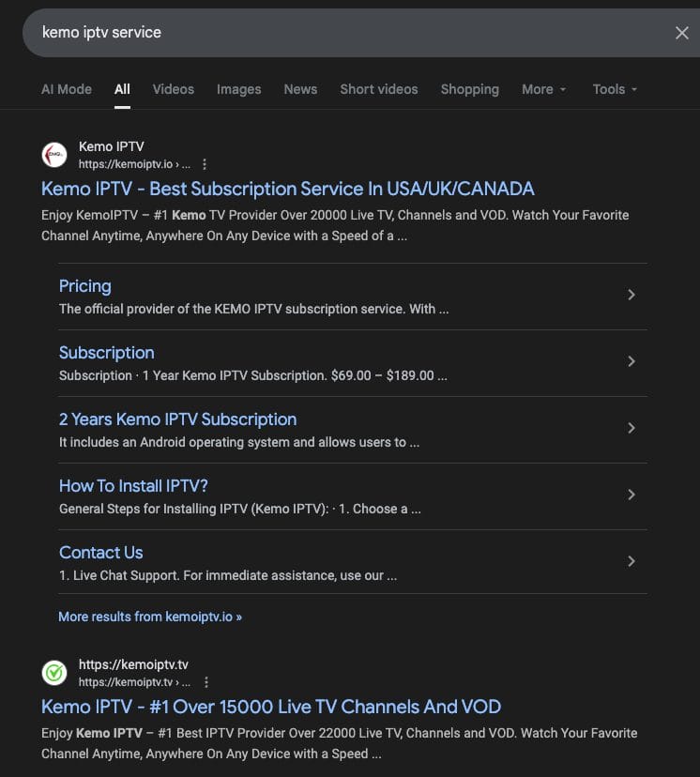Screen dimensions: 700x777
Task: Switch to the Videos tab
Action: point(173,89)
